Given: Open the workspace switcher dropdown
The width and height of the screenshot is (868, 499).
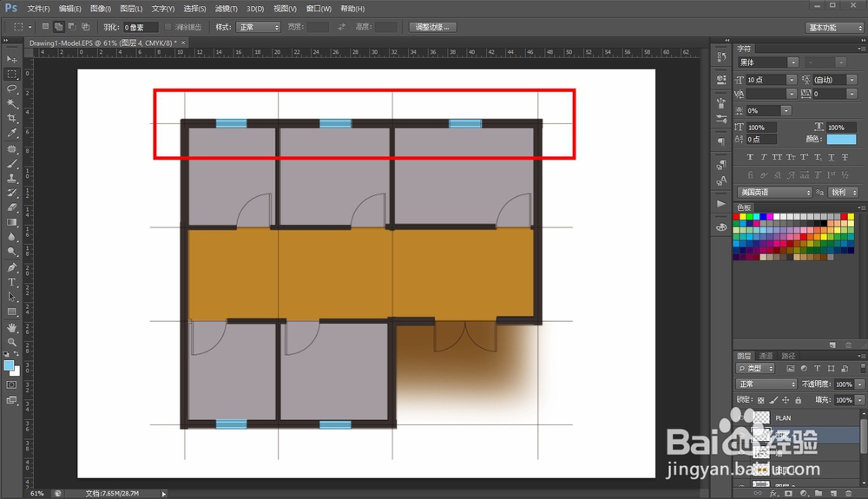Looking at the screenshot, I should pyautogui.click(x=834, y=28).
